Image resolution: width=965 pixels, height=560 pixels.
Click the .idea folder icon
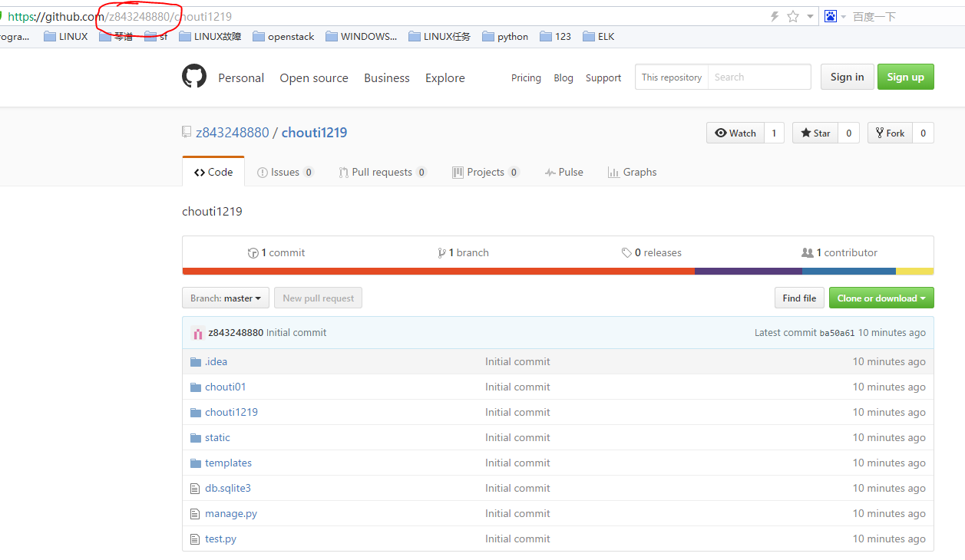point(195,361)
